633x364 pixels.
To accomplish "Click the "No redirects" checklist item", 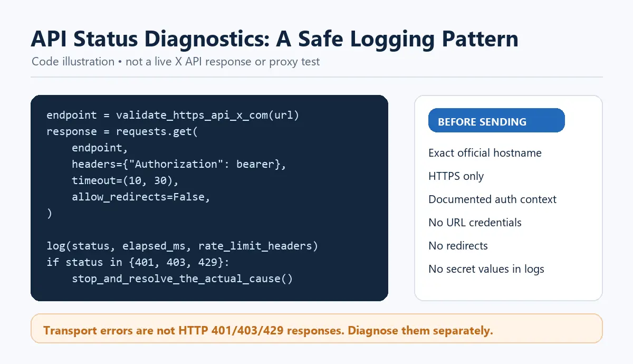I will (458, 246).
